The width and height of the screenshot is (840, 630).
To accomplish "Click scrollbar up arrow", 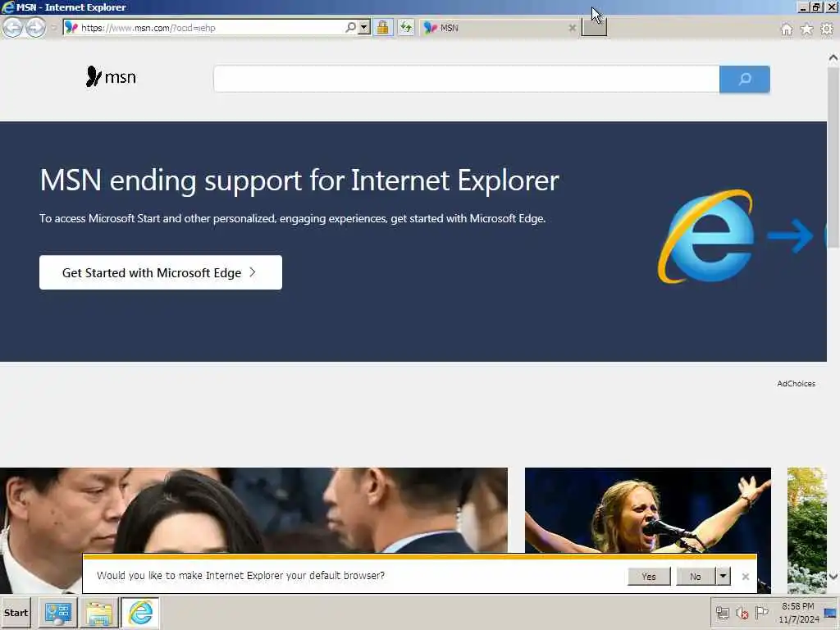I will pos(833,57).
